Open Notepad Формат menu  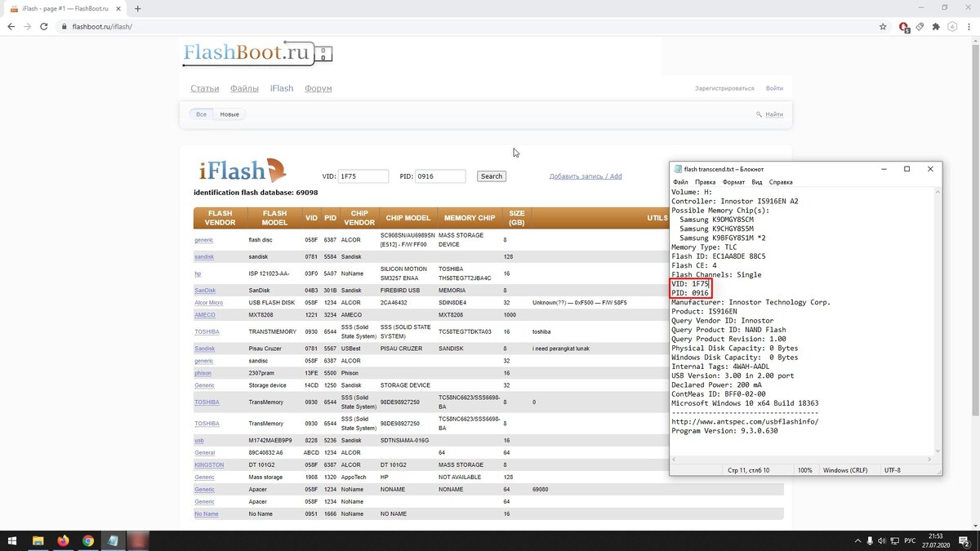coord(733,182)
